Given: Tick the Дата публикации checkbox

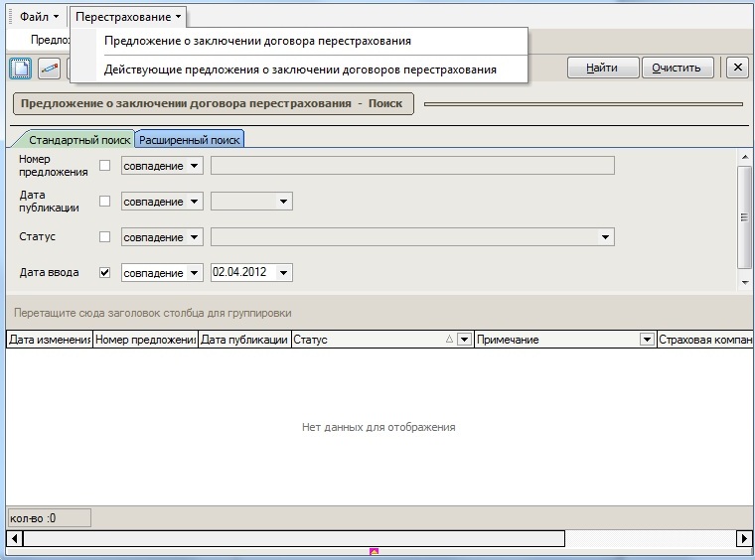Looking at the screenshot, I should pos(105,202).
